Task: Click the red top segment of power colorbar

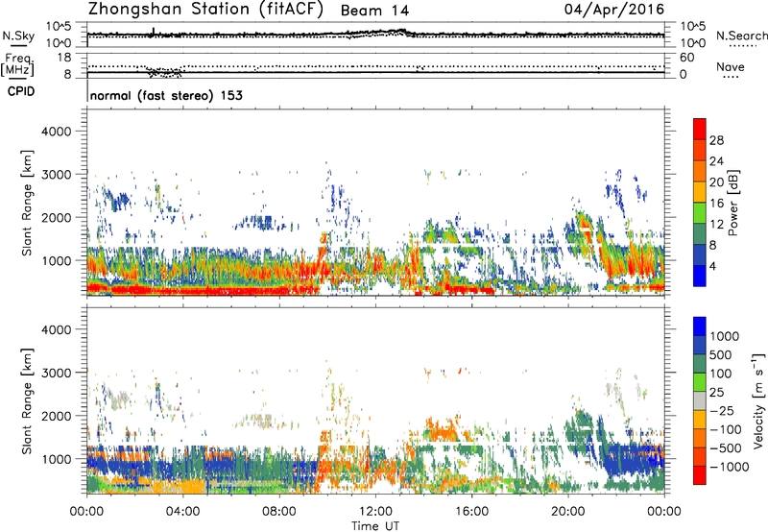Action: pyautogui.click(x=700, y=129)
